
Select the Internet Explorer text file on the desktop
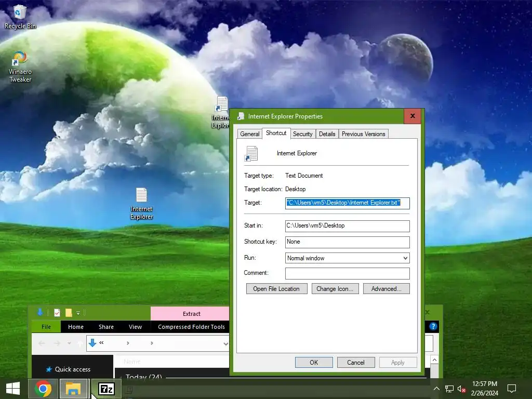point(141,204)
